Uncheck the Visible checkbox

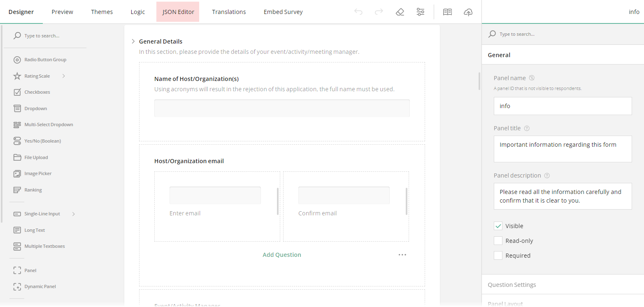click(498, 226)
